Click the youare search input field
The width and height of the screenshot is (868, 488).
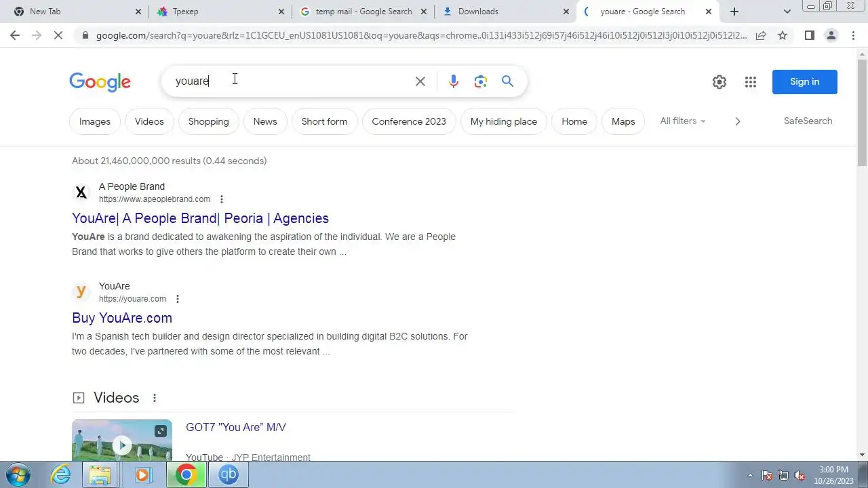292,81
